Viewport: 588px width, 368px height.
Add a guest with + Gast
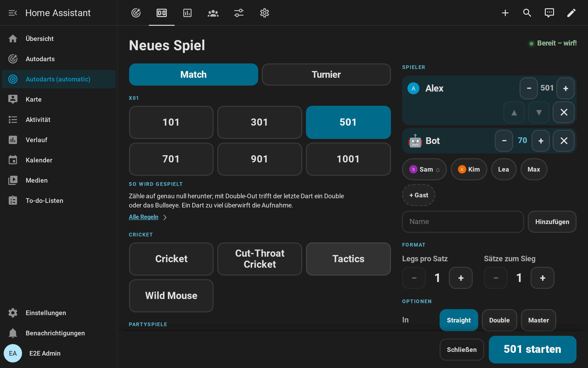pos(419,195)
